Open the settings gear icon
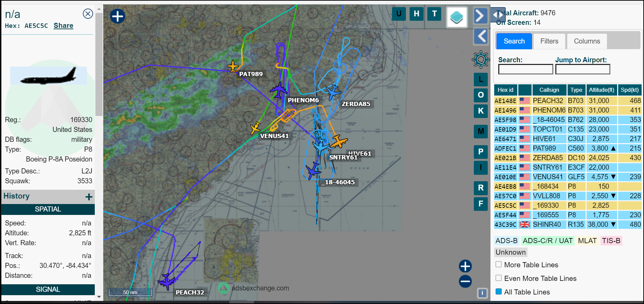 tap(481, 60)
